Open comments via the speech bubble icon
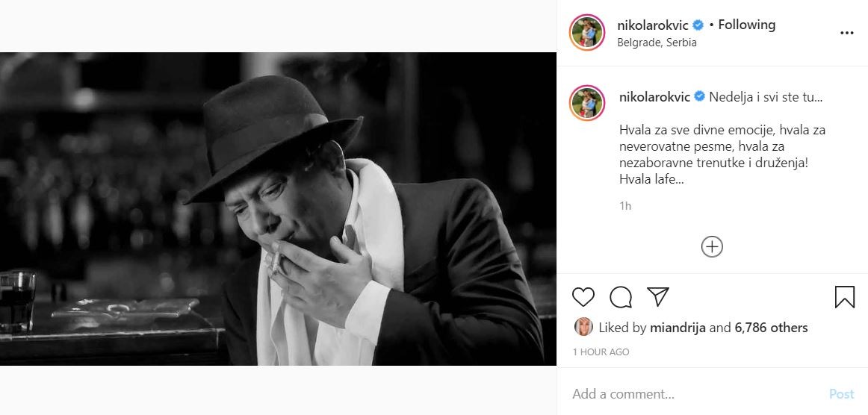The width and height of the screenshot is (868, 415). (621, 297)
